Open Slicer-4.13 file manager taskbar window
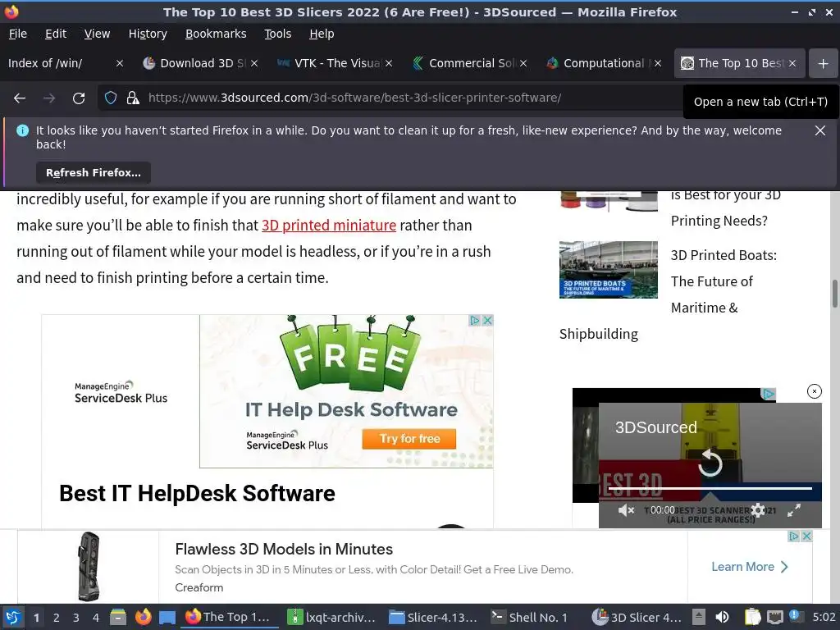 point(433,617)
